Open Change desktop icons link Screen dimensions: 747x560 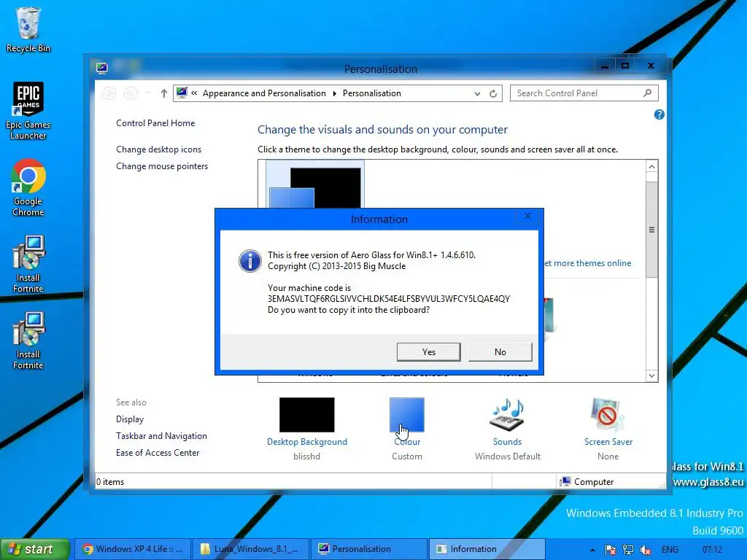pyautogui.click(x=158, y=149)
